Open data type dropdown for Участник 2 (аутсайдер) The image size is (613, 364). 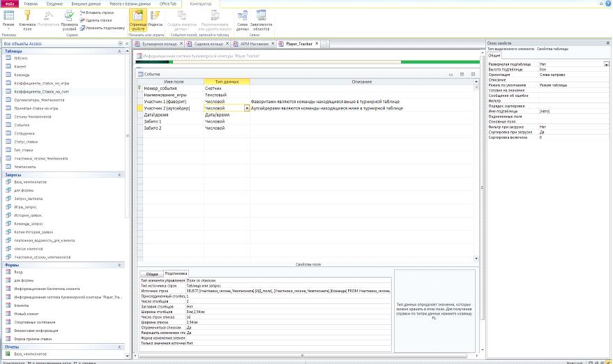pyautogui.click(x=247, y=108)
